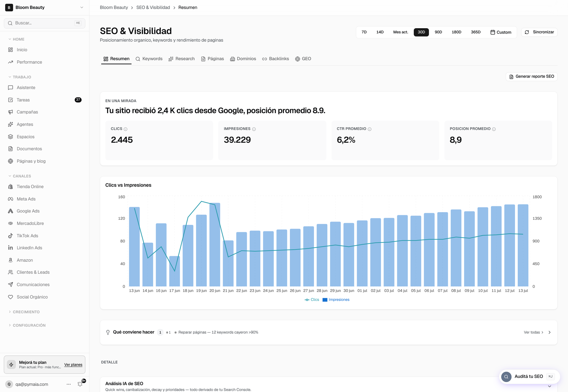Select the 365D date range
The height and width of the screenshot is (392, 568).
[x=476, y=32]
